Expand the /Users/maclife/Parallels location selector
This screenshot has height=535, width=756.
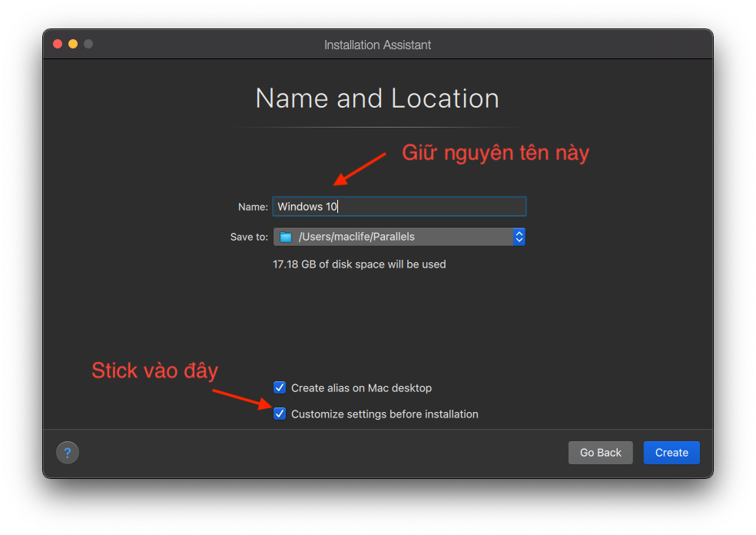point(519,237)
